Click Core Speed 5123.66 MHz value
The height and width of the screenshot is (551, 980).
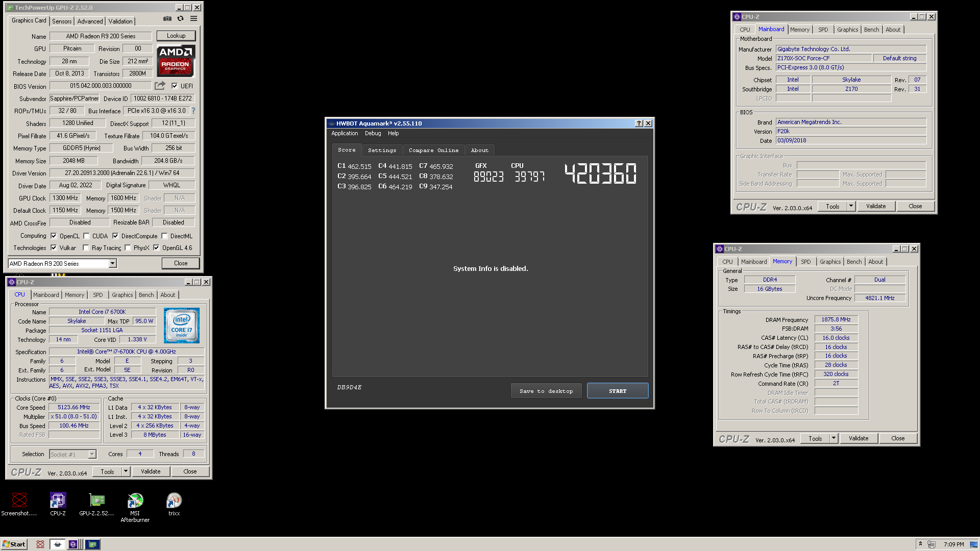(x=74, y=407)
